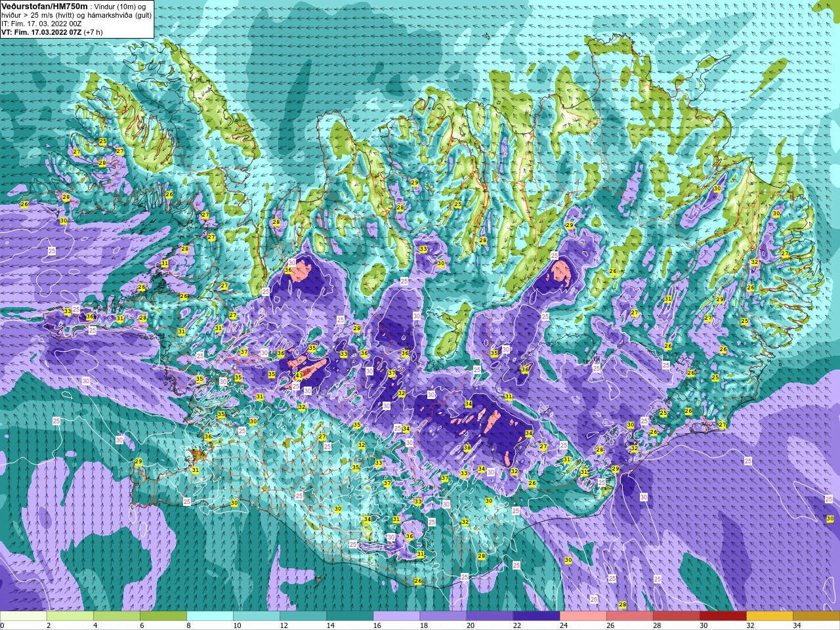Click the '20' tick label on legend scale

pos(470,625)
